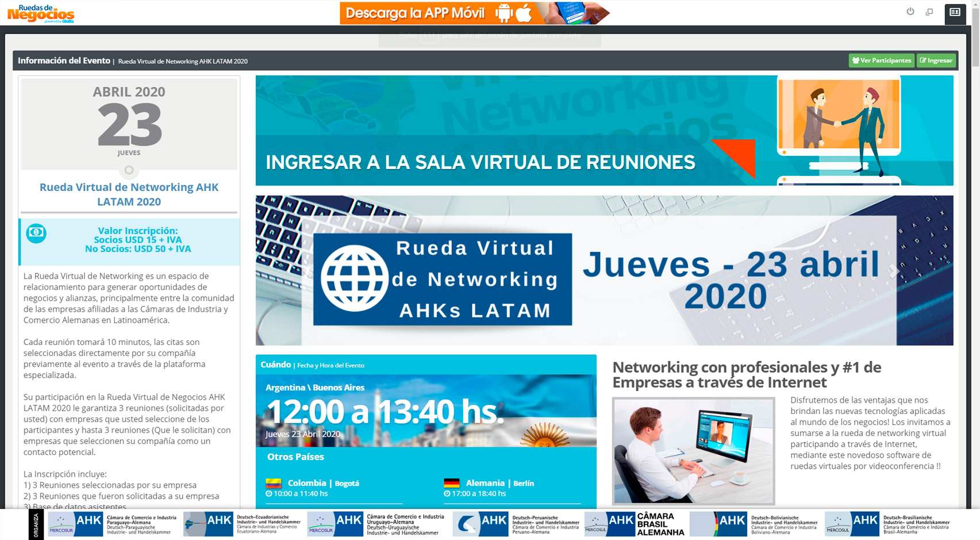The height and width of the screenshot is (540, 980).
Task: Click the Argentina \ Buenos Aires label
Action: pos(315,388)
